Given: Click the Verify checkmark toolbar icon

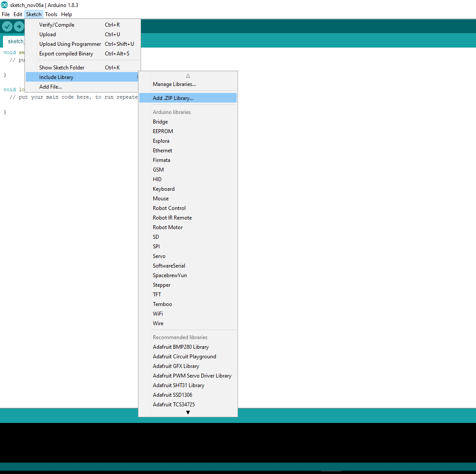Looking at the screenshot, I should pyautogui.click(x=7, y=27).
